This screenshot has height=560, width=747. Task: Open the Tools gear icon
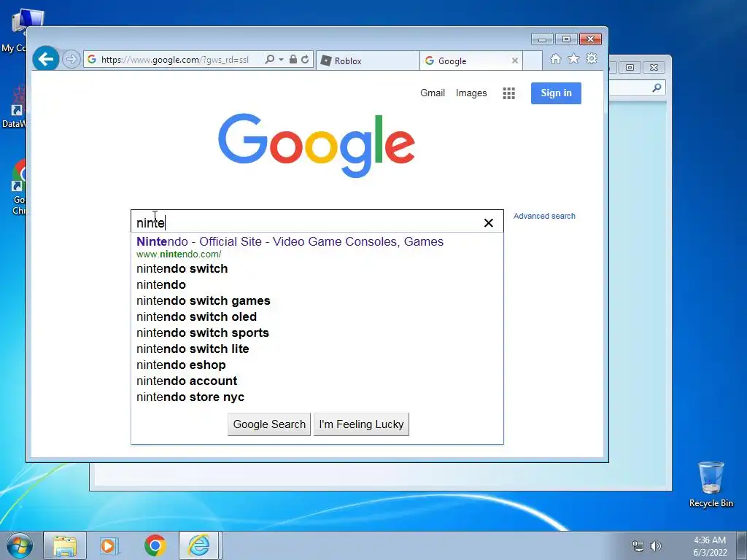tap(592, 58)
